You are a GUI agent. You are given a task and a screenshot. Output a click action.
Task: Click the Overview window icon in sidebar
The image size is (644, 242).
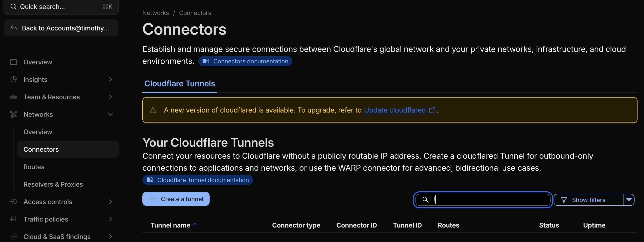(13, 62)
